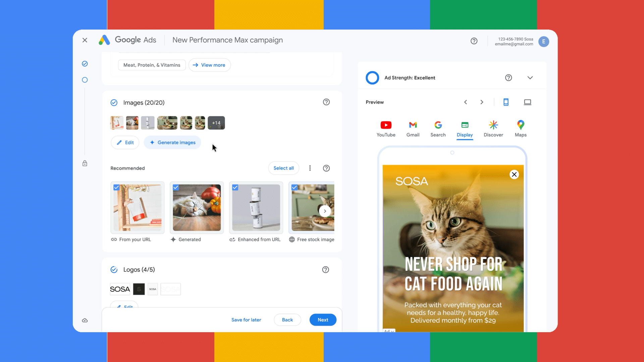Click the Ad Strength help question mark icon
Image resolution: width=644 pixels, height=362 pixels.
tap(508, 78)
